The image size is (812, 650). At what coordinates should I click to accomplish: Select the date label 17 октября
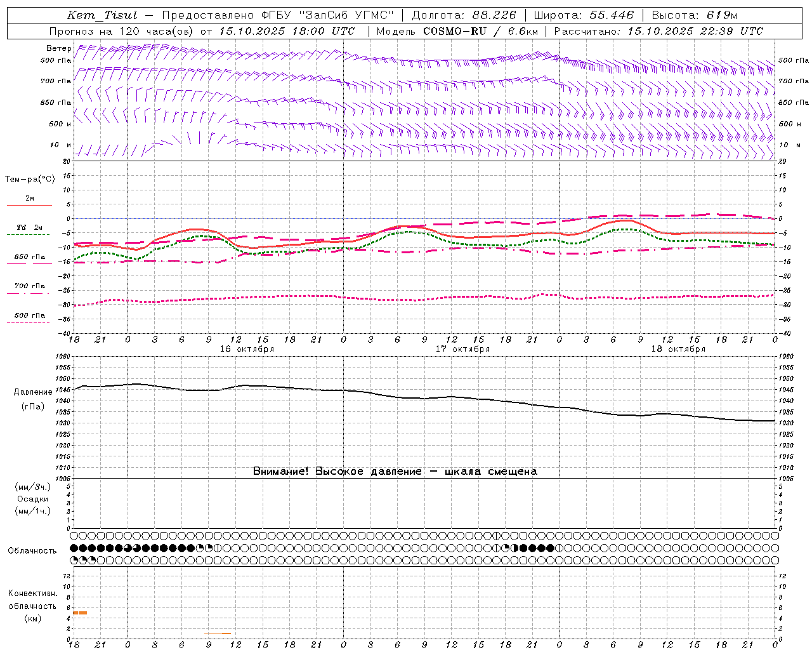coord(462,349)
